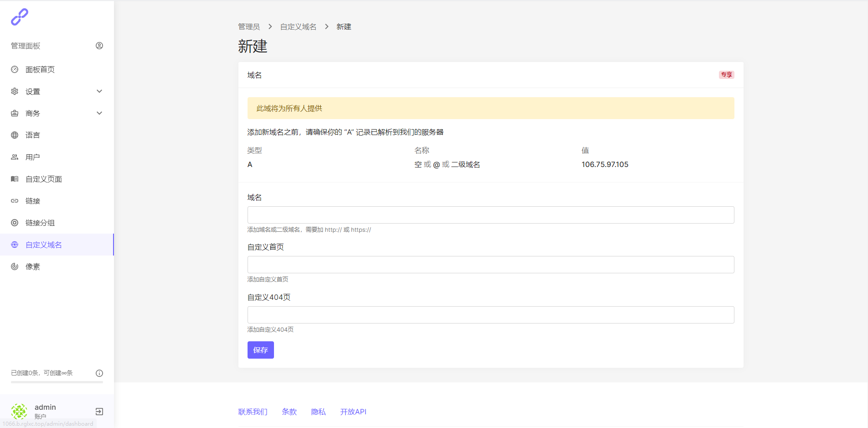Click the 用户 people icon

[15, 157]
